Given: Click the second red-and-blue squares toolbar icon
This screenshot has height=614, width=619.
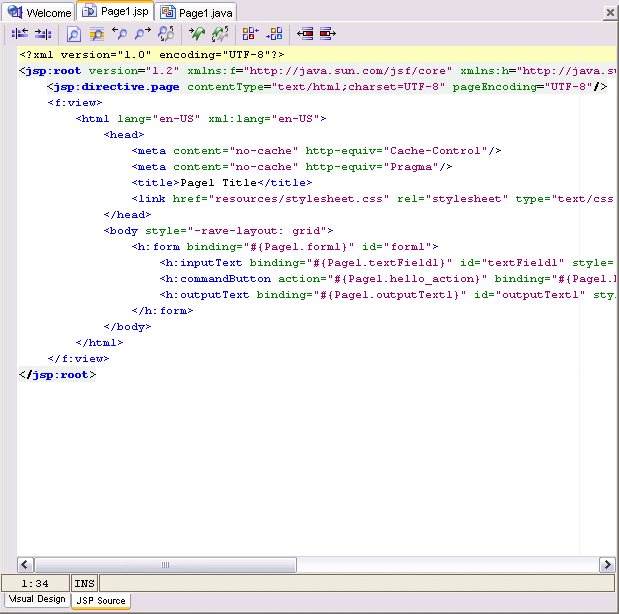Looking at the screenshot, I should (x=275, y=34).
